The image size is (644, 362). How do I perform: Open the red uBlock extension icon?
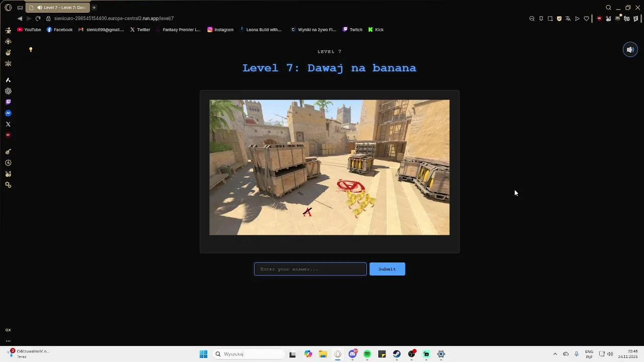tap(599, 19)
